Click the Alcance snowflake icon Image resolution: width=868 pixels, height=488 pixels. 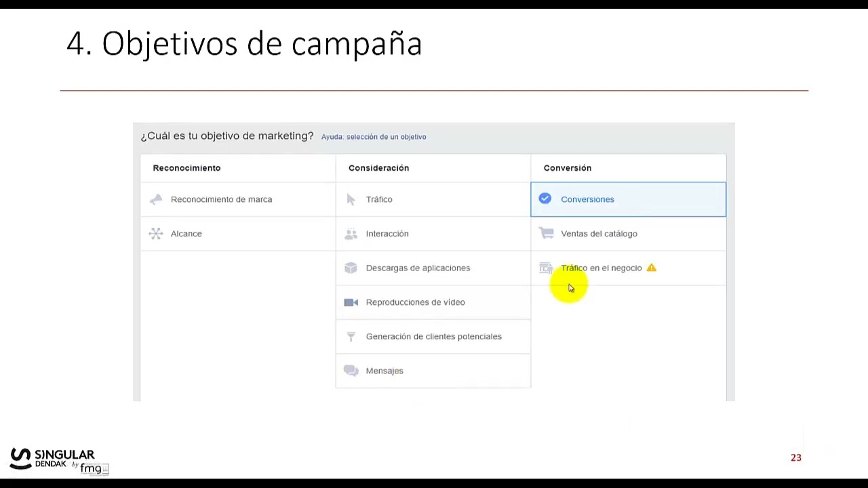coord(156,233)
